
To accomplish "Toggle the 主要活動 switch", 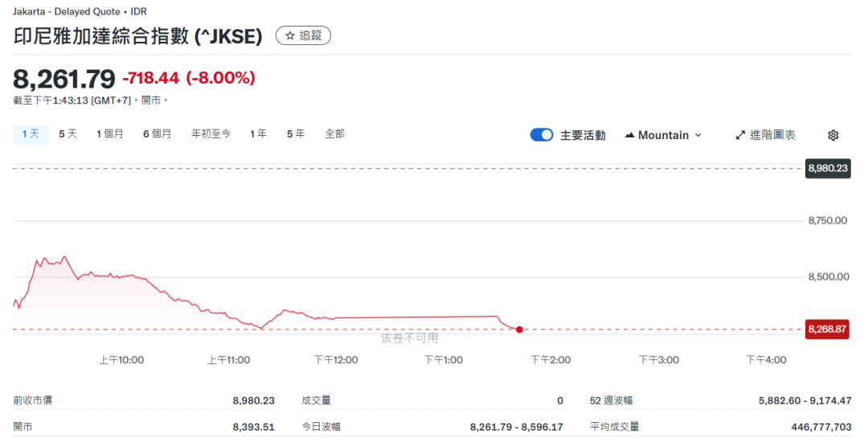I will coord(542,135).
